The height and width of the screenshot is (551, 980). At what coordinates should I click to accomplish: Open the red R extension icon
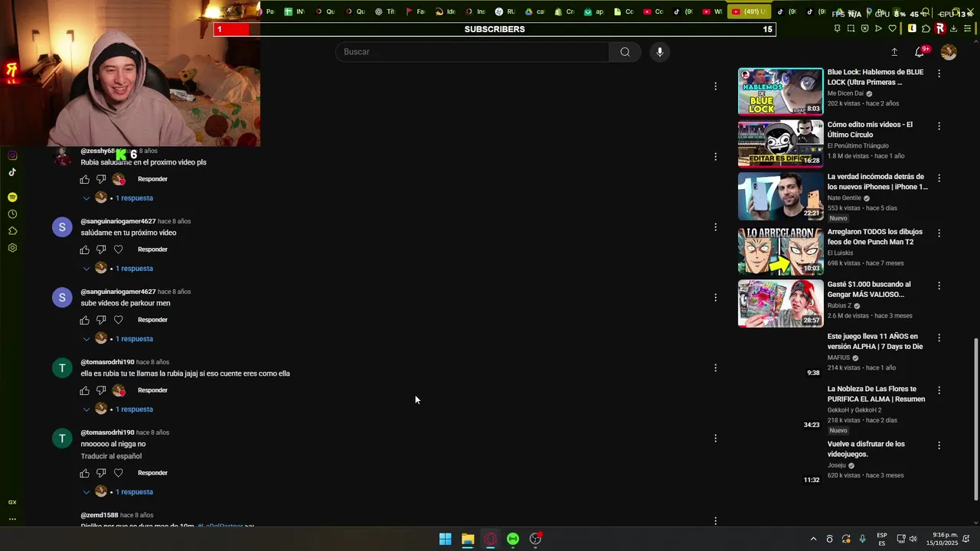coord(940,28)
